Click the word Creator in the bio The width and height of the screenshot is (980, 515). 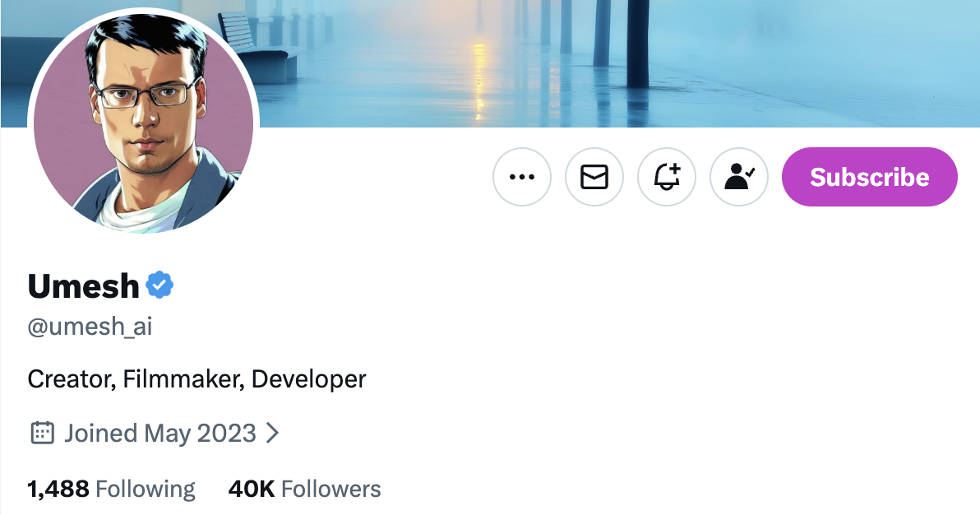coord(70,379)
